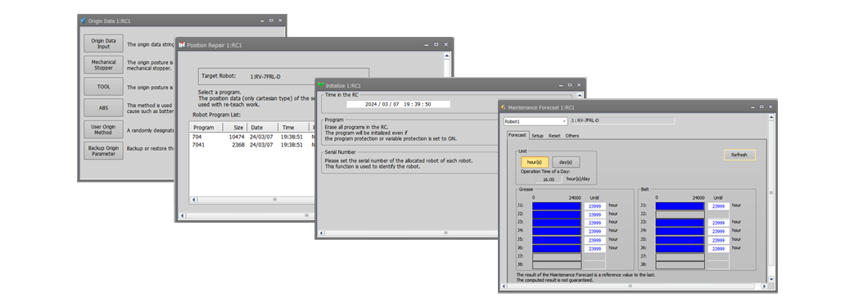
Task: Select the TOOL origin method
Action: click(x=103, y=87)
